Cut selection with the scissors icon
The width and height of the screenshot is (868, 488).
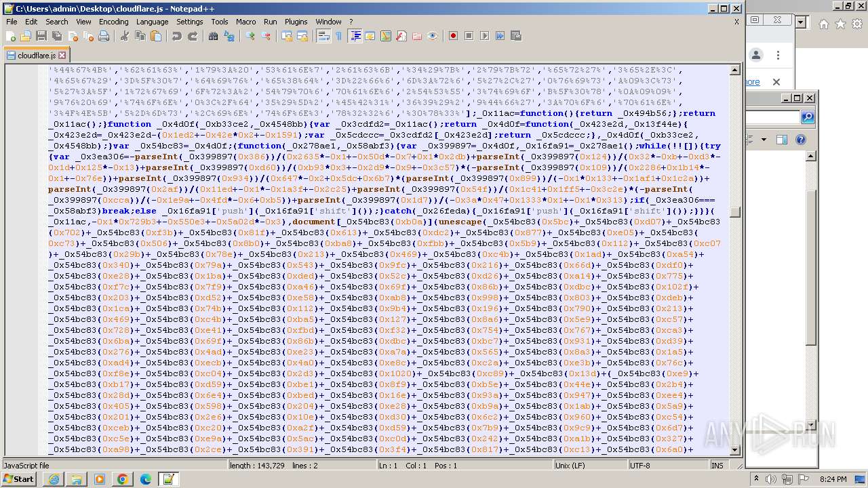coord(124,36)
